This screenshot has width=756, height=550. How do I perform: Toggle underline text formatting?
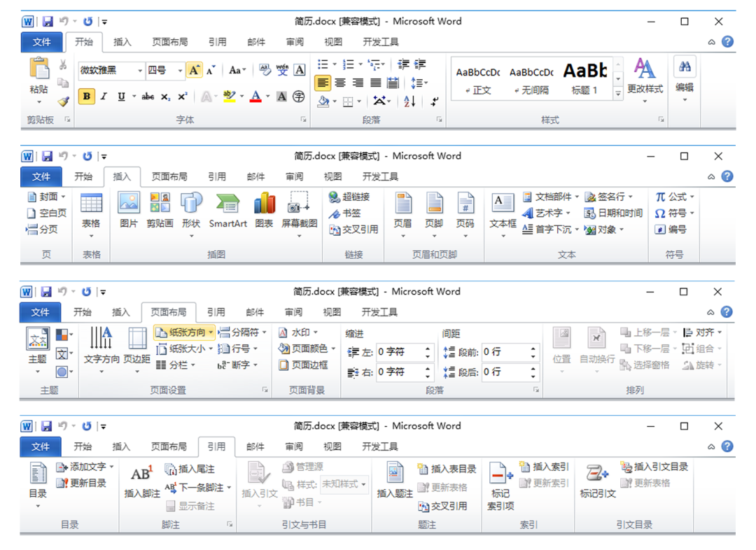(122, 97)
